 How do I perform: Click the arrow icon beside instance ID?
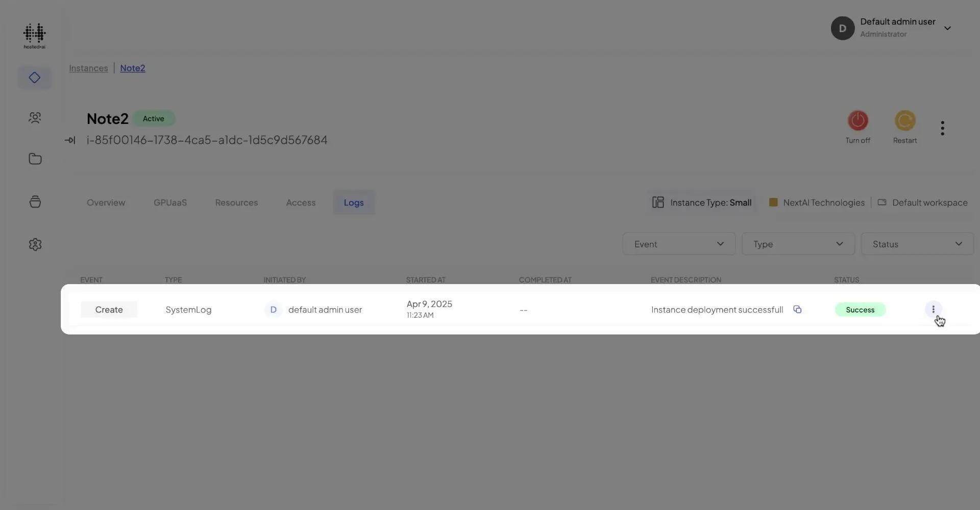(70, 140)
